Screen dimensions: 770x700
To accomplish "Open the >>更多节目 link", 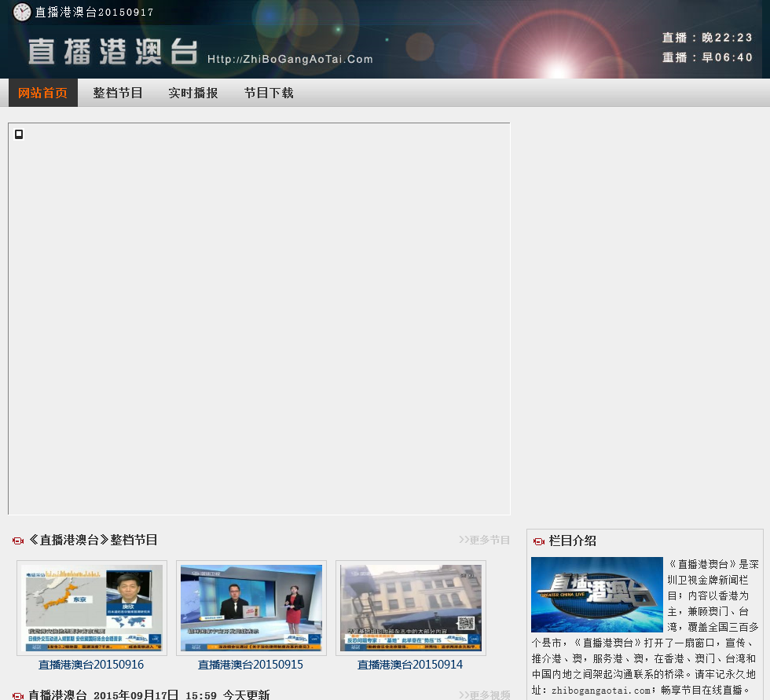I will tap(484, 540).
